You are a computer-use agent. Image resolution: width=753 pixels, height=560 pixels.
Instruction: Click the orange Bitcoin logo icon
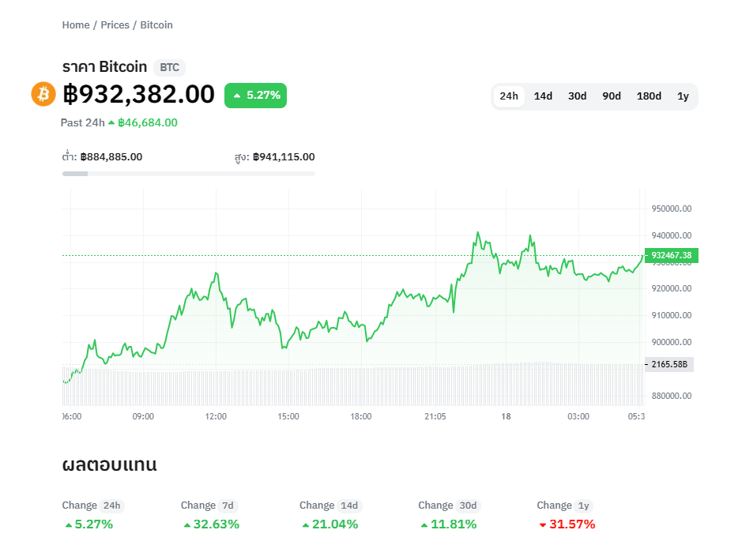43,93
